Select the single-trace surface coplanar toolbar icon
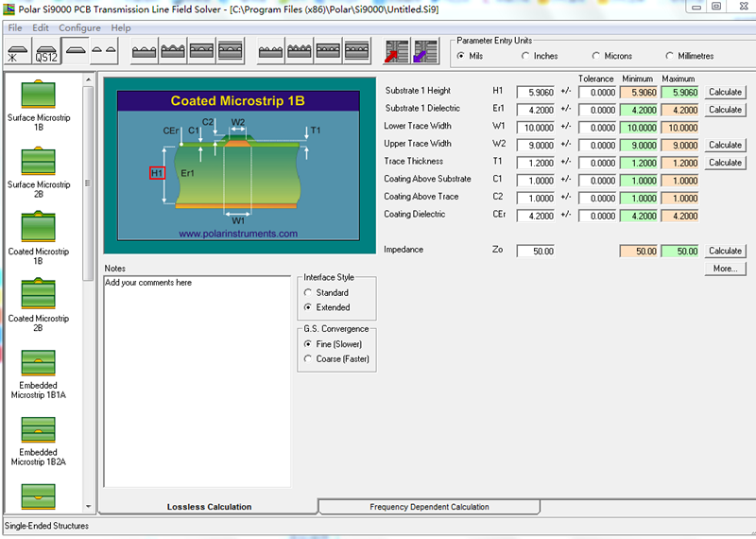This screenshot has width=756, height=539. coord(145,51)
